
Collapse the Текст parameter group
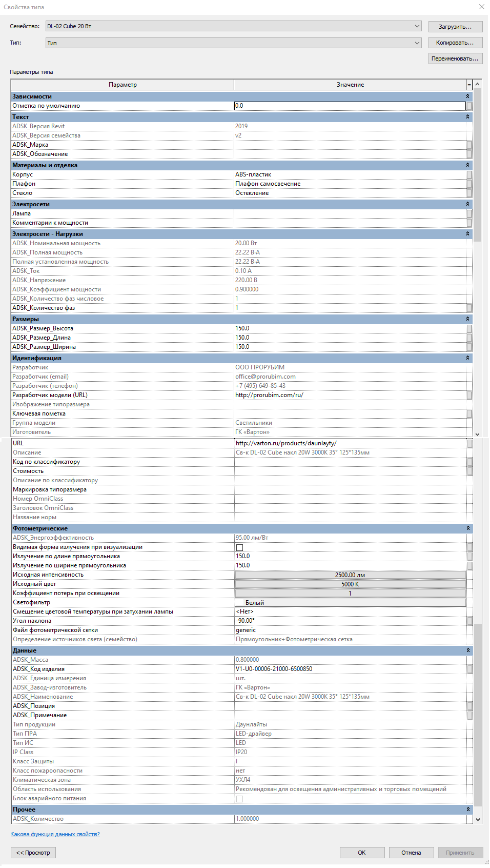(x=467, y=117)
